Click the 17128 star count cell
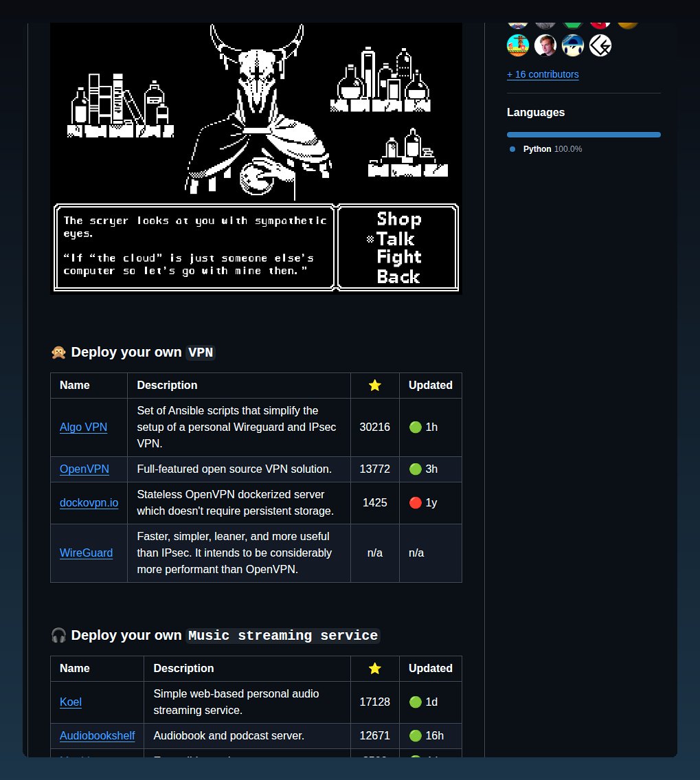 click(375, 702)
